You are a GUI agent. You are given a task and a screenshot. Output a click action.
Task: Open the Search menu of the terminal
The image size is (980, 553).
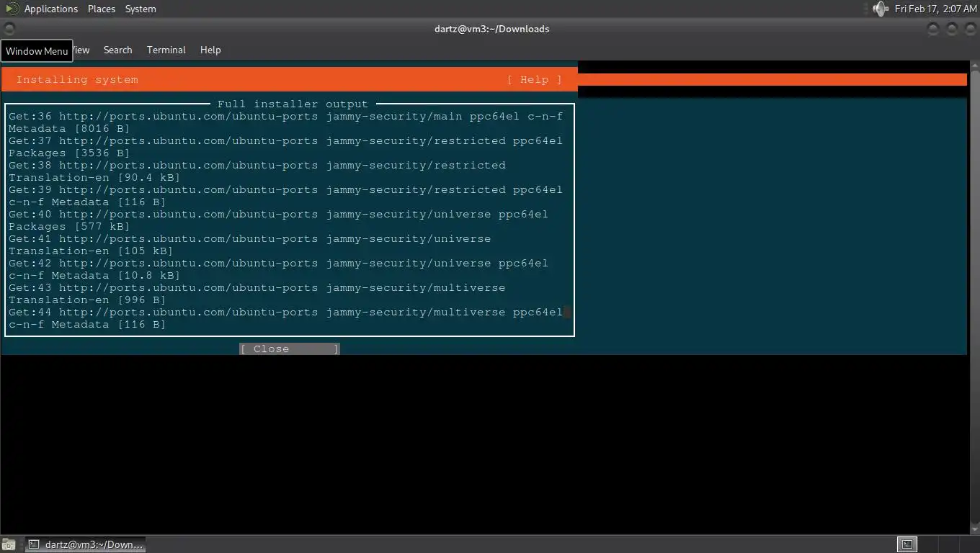(117, 50)
